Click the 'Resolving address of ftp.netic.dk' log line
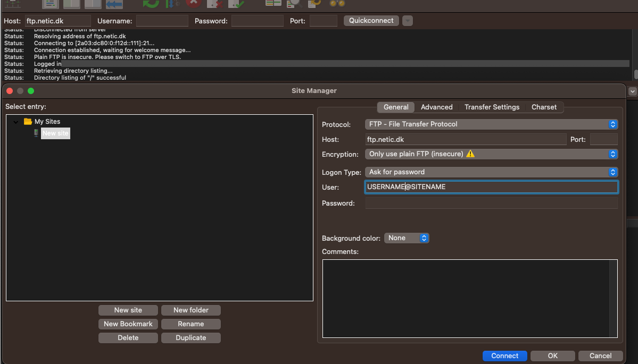This screenshot has width=638, height=364. coord(80,36)
